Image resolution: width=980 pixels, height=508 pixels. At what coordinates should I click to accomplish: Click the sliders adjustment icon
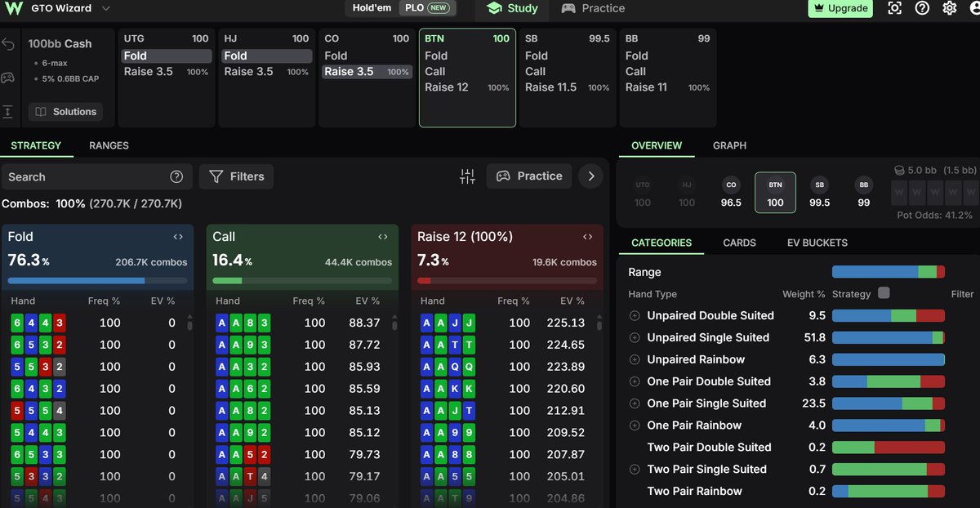click(467, 176)
